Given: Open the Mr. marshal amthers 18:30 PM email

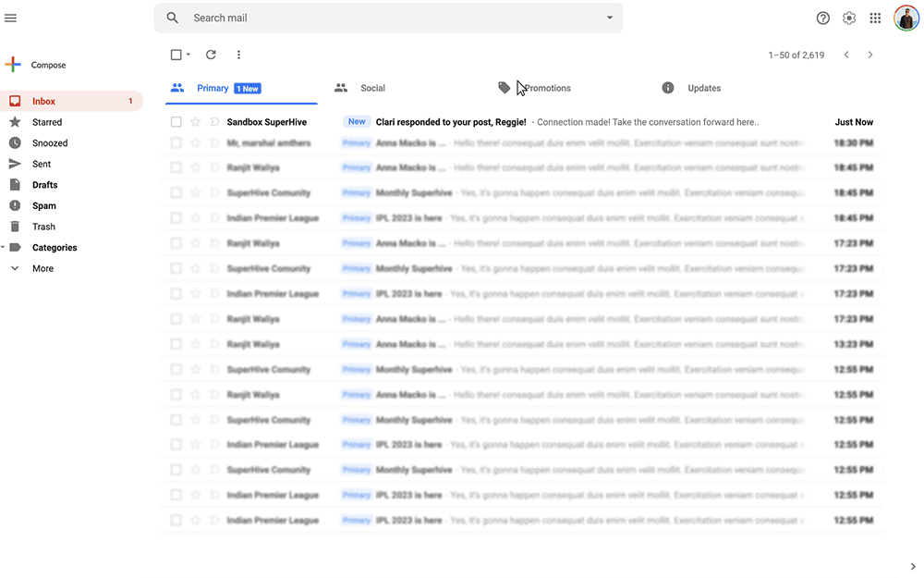Looking at the screenshot, I should point(522,142).
